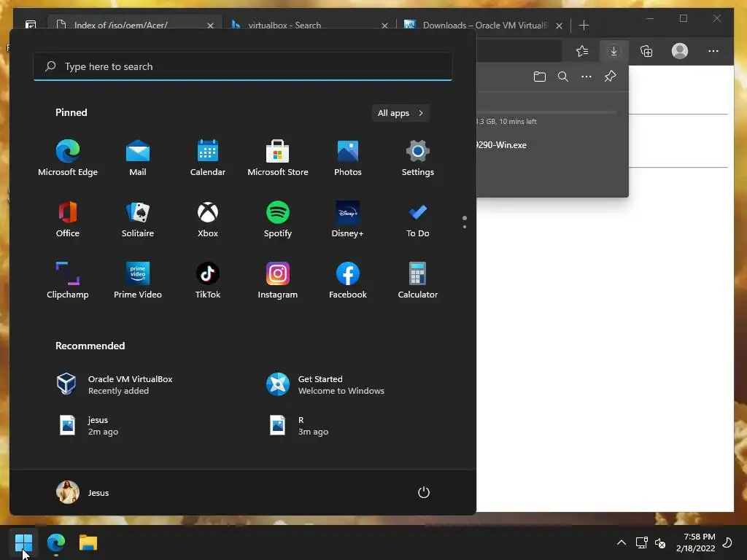Go to next page of pinned apps

465,226
